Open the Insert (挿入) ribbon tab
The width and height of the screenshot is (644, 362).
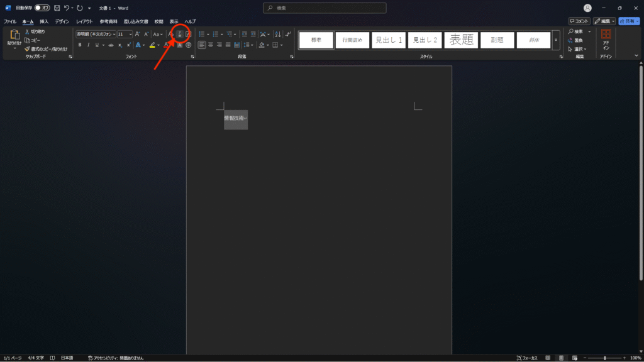44,21
